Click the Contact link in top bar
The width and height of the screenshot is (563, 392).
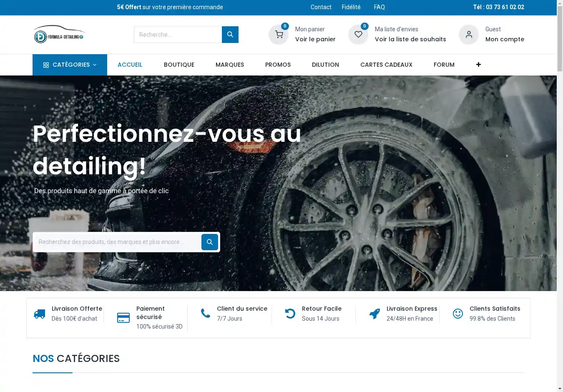click(x=321, y=7)
